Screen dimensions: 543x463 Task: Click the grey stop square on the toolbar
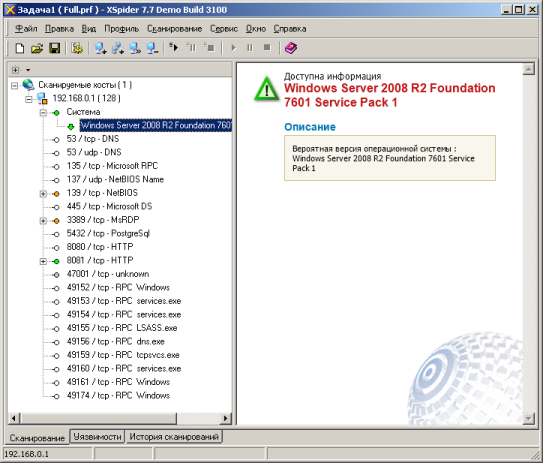(267, 47)
